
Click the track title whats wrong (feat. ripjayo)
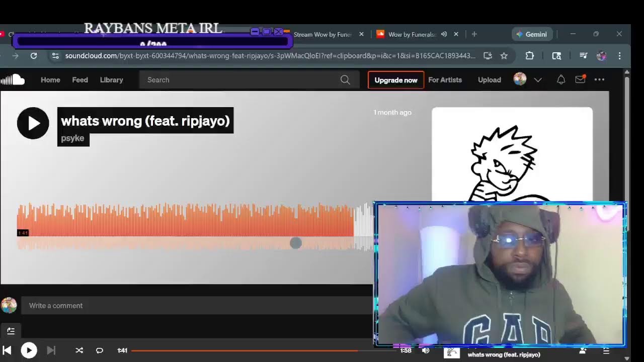coord(145,121)
